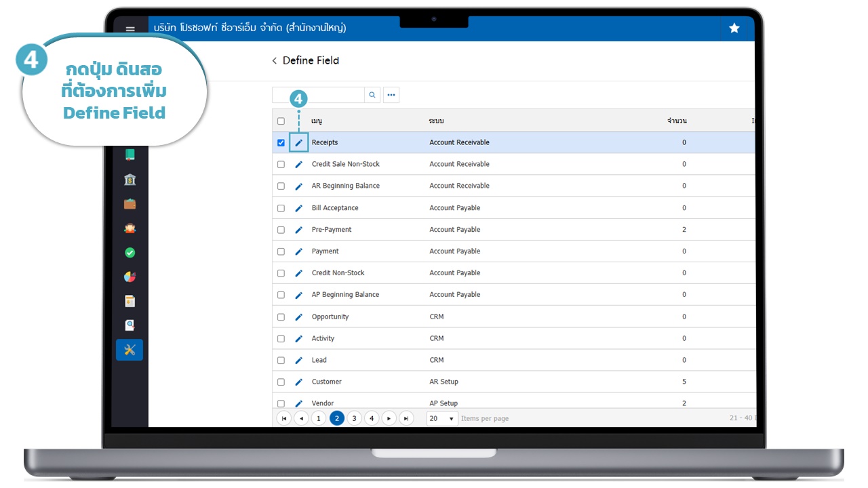
Task: Click pencil icon for Vendor
Action: pos(298,403)
